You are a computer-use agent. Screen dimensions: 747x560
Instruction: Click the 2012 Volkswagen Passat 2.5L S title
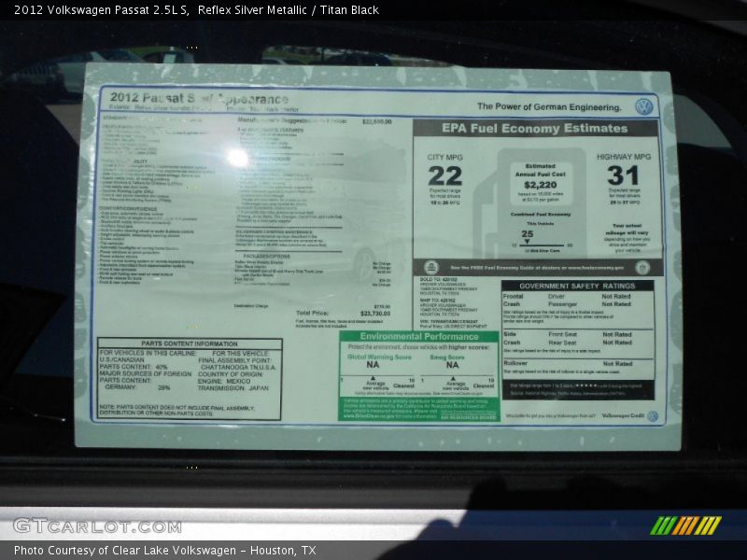pos(96,9)
